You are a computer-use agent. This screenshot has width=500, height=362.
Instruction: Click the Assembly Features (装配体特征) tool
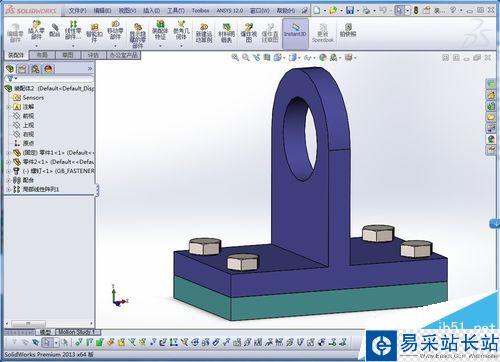(160, 30)
